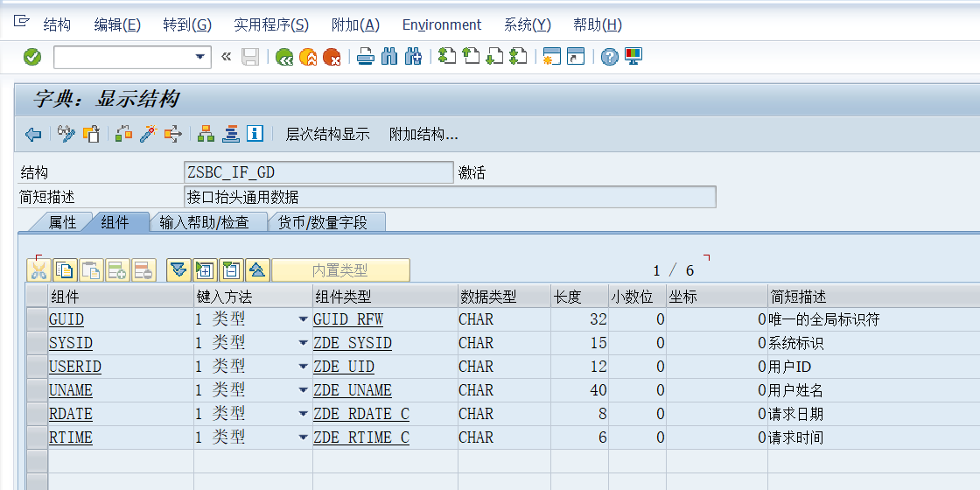980x490 pixels.
Task: Open the 帮助(H) menu
Action: point(598,25)
